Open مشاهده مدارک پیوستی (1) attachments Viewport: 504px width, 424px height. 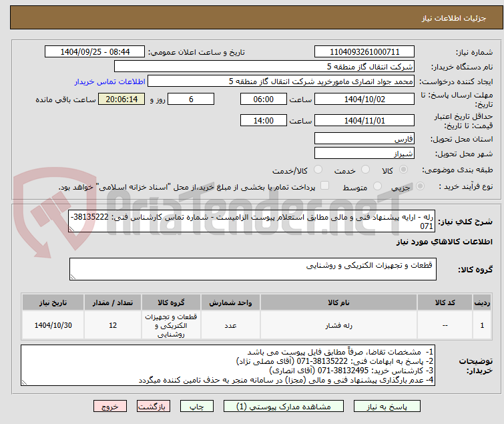pos(284,407)
